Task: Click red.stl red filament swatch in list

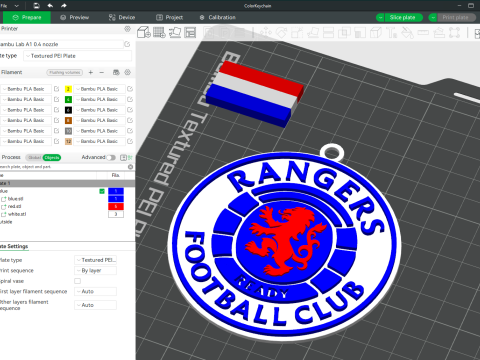Action: 116,206
